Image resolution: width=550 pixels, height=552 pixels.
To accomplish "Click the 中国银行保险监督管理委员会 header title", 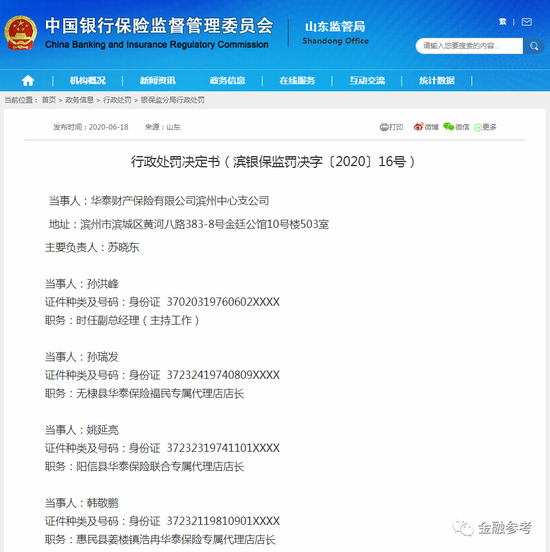I will point(159,26).
